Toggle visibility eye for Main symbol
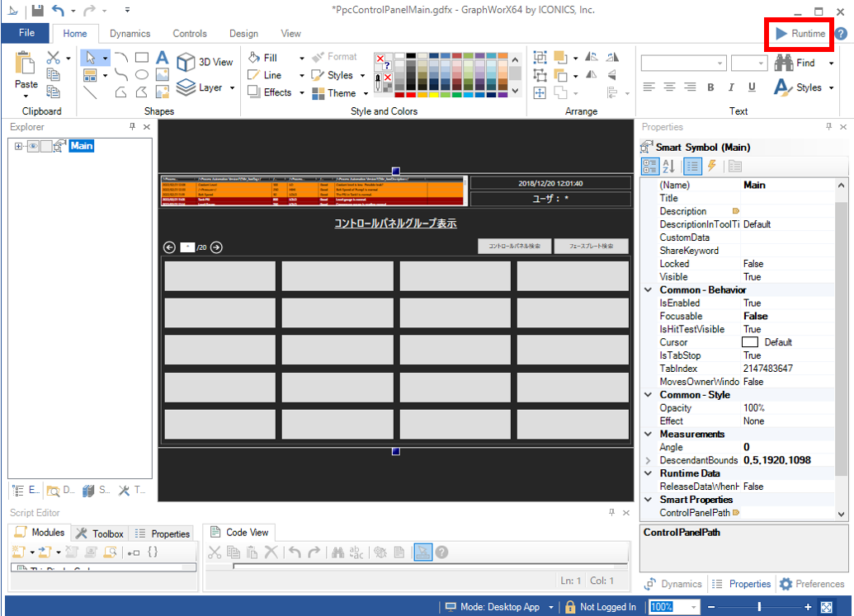The width and height of the screenshot is (854, 616). coord(34,146)
